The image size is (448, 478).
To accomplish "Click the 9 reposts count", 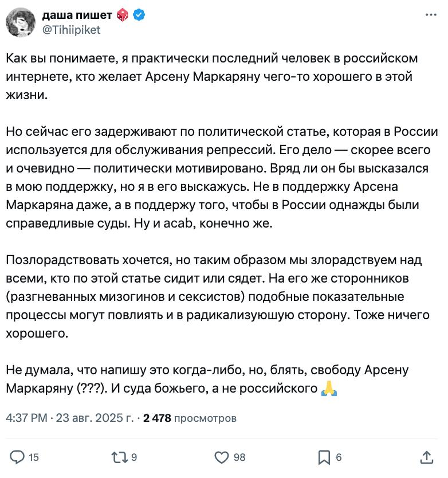I will coord(134,457).
